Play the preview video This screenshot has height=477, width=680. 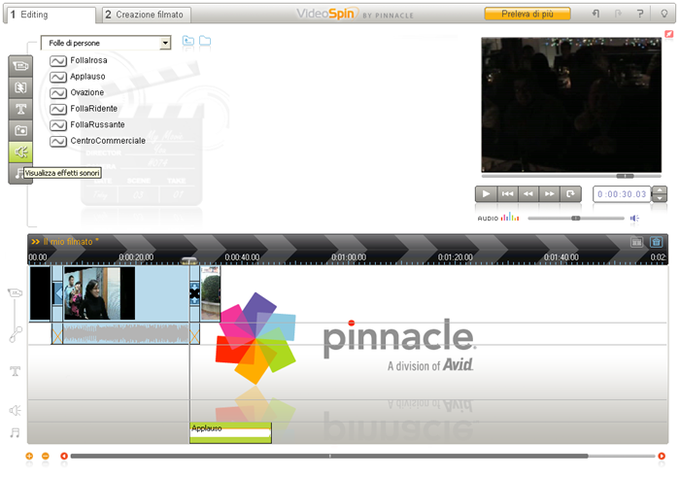pos(486,194)
